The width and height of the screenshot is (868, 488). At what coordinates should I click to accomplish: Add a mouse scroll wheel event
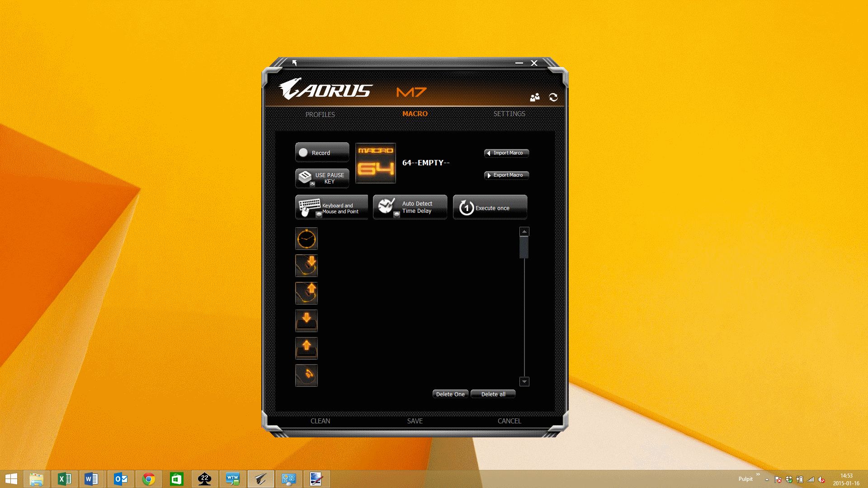click(307, 375)
